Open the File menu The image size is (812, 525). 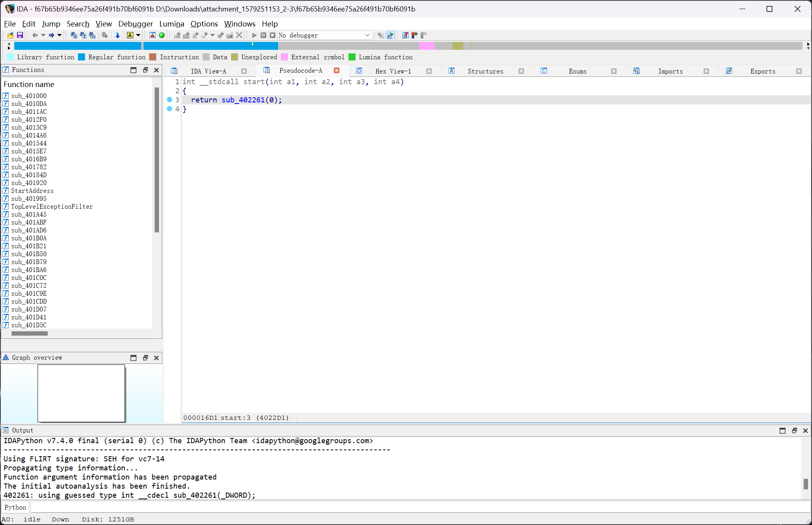point(10,24)
